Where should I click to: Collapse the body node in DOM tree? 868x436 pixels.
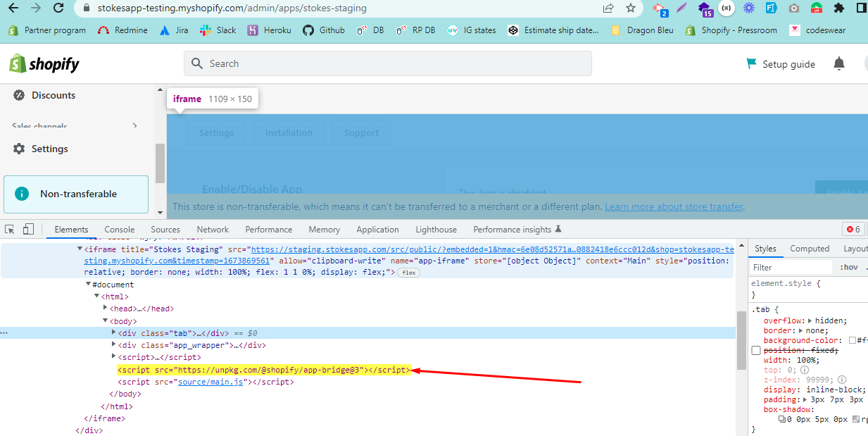(x=106, y=320)
